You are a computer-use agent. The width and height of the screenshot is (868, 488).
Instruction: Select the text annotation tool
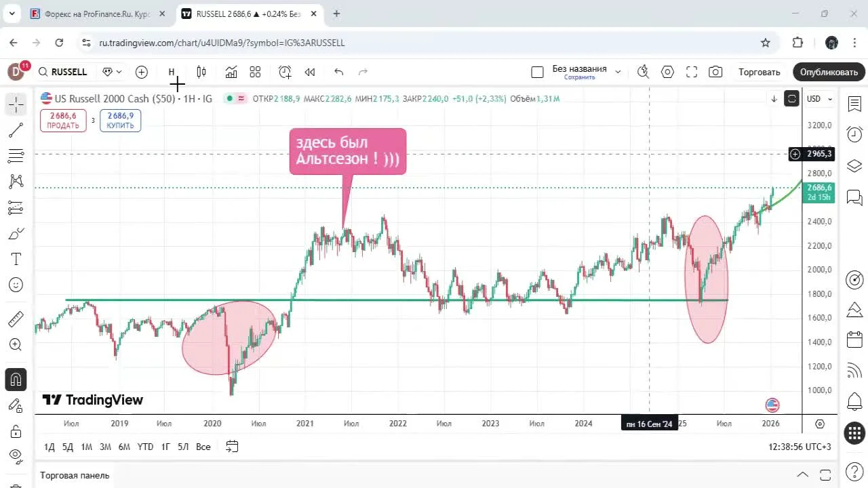pos(15,258)
